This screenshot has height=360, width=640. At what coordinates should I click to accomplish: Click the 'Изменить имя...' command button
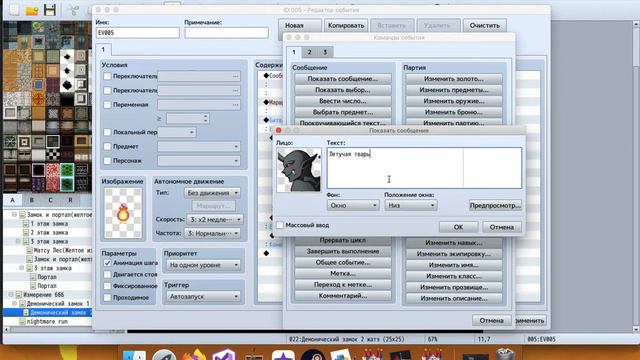coord(453,265)
